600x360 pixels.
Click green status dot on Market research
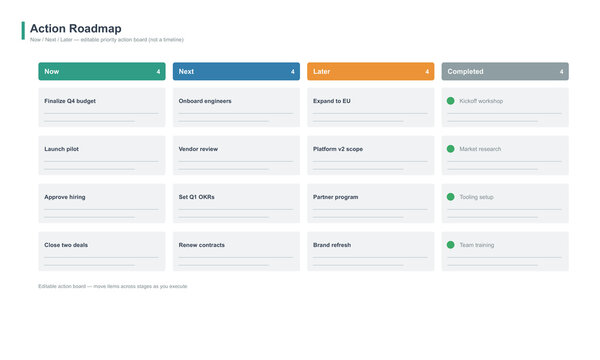(450, 149)
